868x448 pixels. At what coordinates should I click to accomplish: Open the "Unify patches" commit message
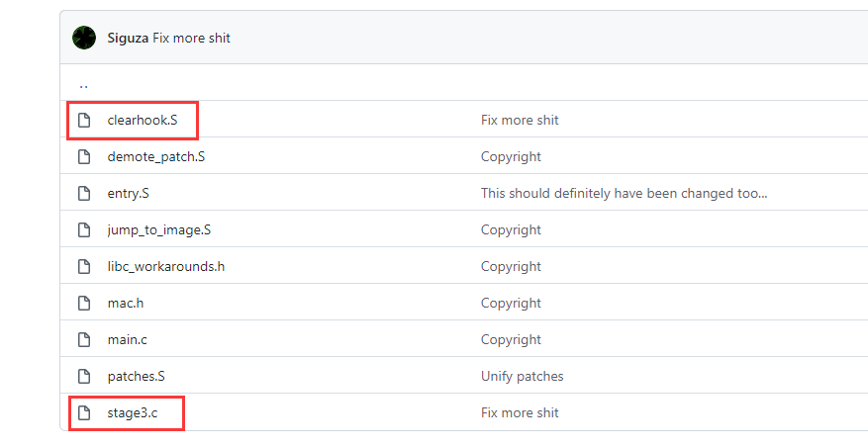tap(522, 376)
